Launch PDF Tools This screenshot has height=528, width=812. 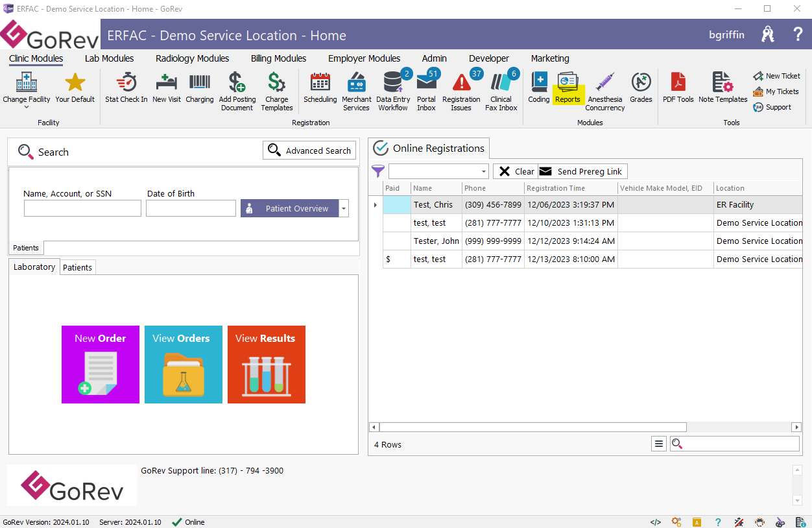(x=678, y=88)
